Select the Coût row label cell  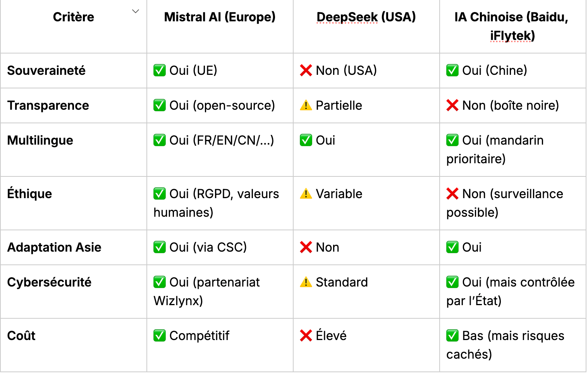tap(74, 345)
